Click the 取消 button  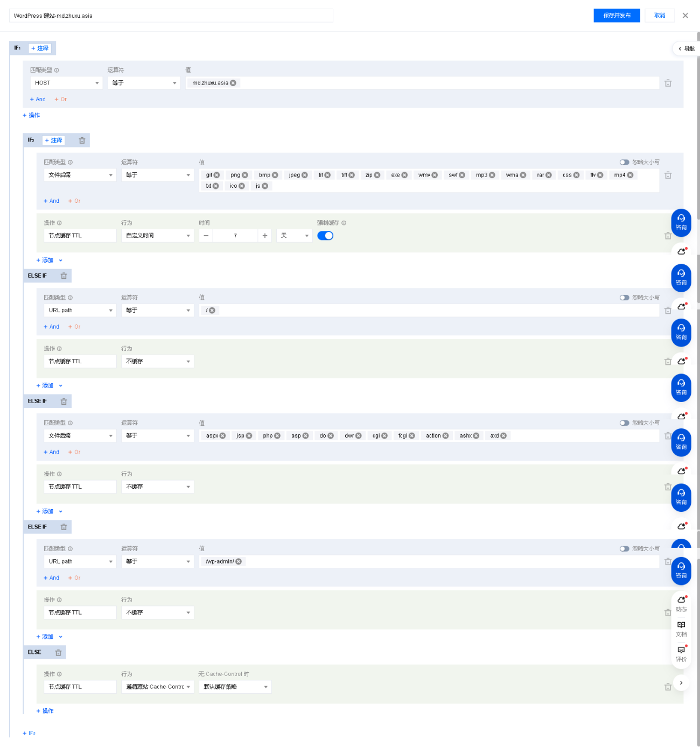[660, 16]
